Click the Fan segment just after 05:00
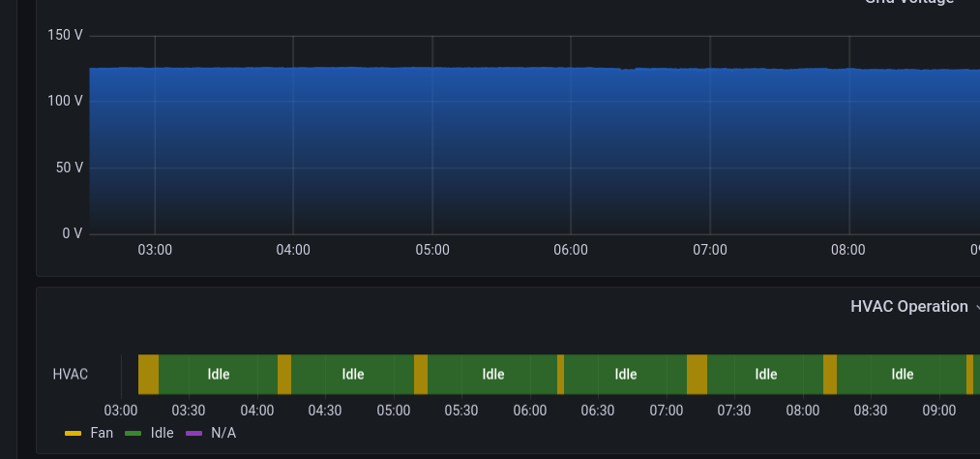This screenshot has width=980, height=459. (421, 375)
